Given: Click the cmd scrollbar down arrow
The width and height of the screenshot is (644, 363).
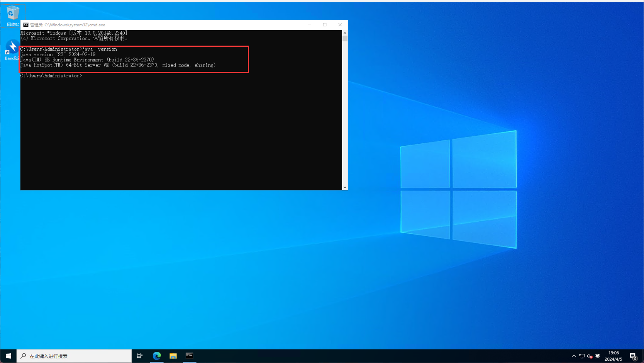Looking at the screenshot, I should pos(345,187).
